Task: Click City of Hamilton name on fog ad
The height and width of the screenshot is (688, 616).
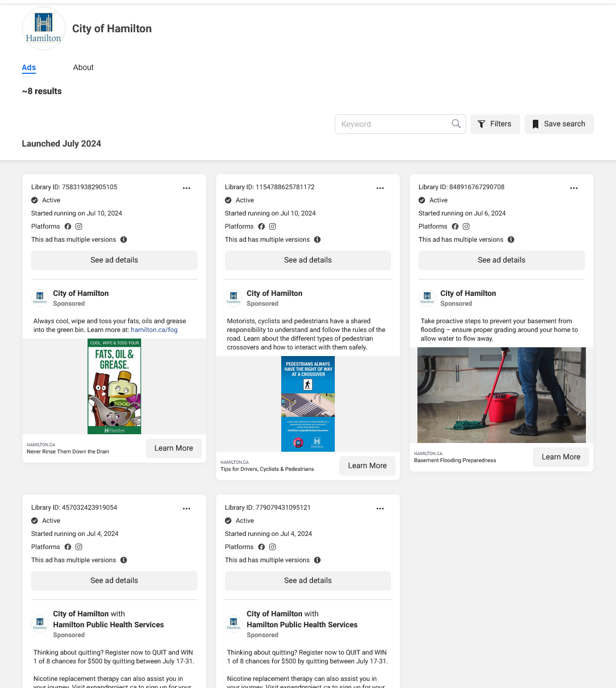Action: point(81,293)
